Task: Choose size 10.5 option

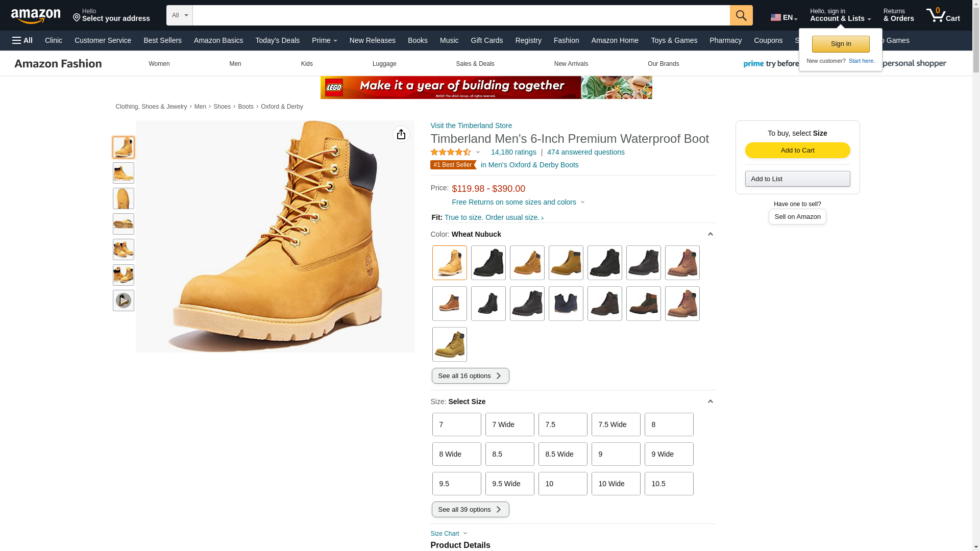Action: click(x=669, y=484)
